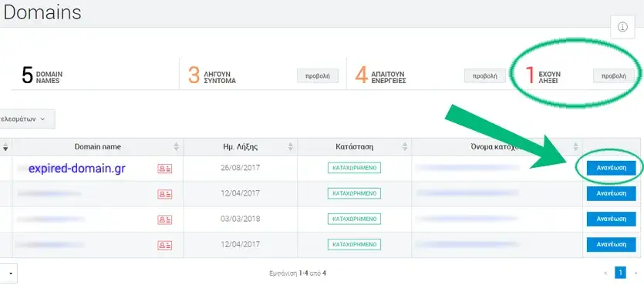Viewport: 644px width, 288px height.
Task: Click ΚΑΤΑΧΩΡΗΜΕΝΟ status in 03/03/2018 row
Action: (x=354, y=219)
